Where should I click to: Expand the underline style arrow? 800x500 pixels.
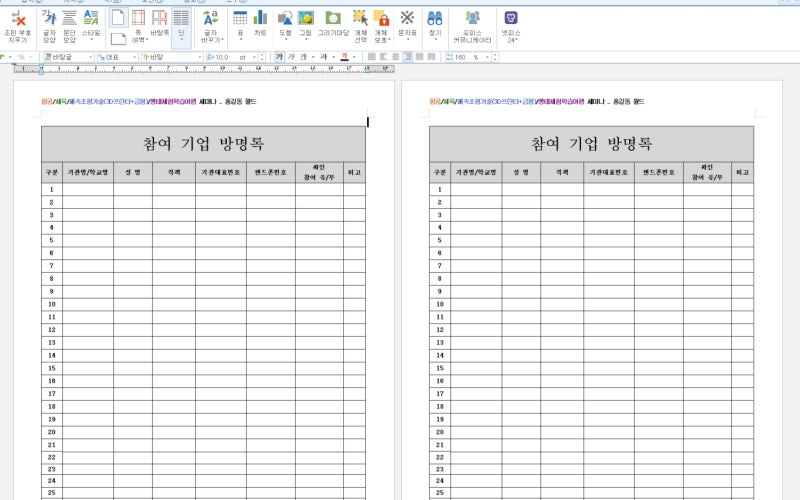313,57
